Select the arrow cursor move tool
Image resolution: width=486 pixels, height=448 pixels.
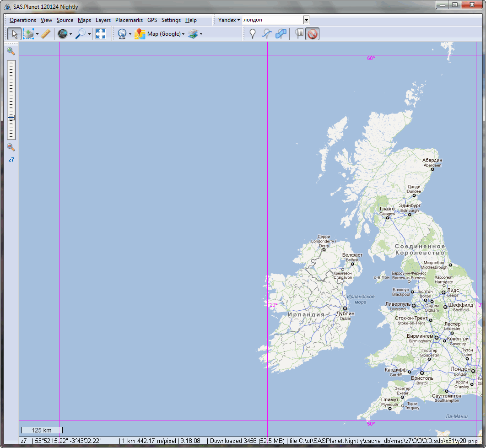[x=14, y=34]
